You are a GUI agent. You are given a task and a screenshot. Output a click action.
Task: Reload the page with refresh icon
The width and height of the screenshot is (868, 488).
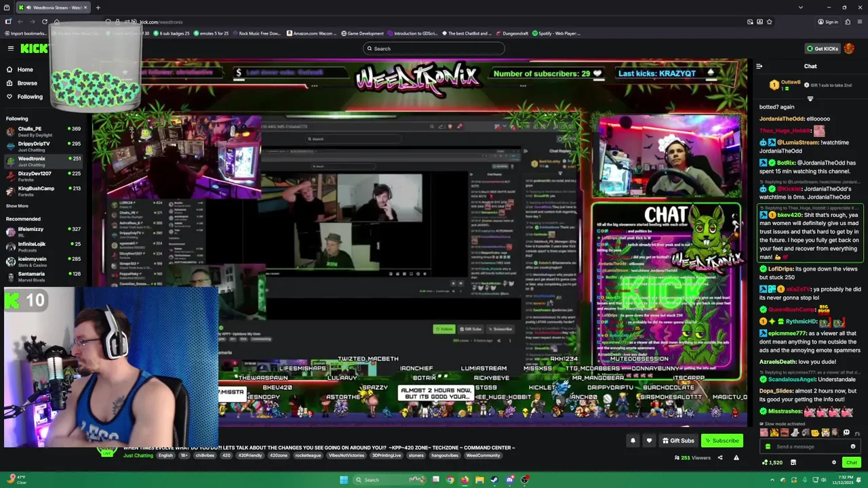tap(45, 22)
